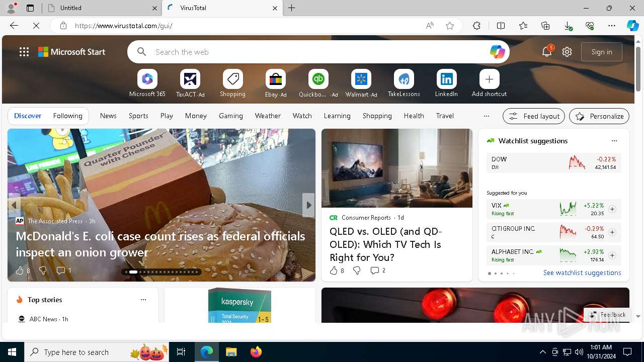Screen dimensions: 644x362
Task: Open QLED vs. OLED article headline
Action: [385, 244]
